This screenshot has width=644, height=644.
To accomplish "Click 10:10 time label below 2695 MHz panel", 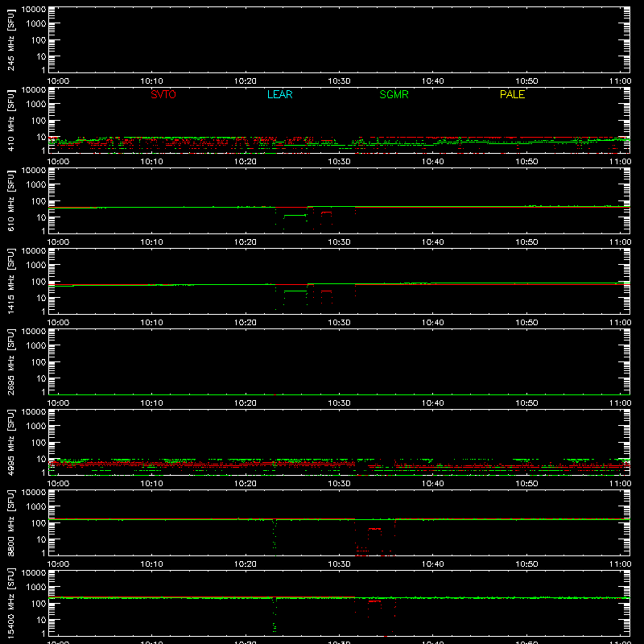I will tap(151, 403).
